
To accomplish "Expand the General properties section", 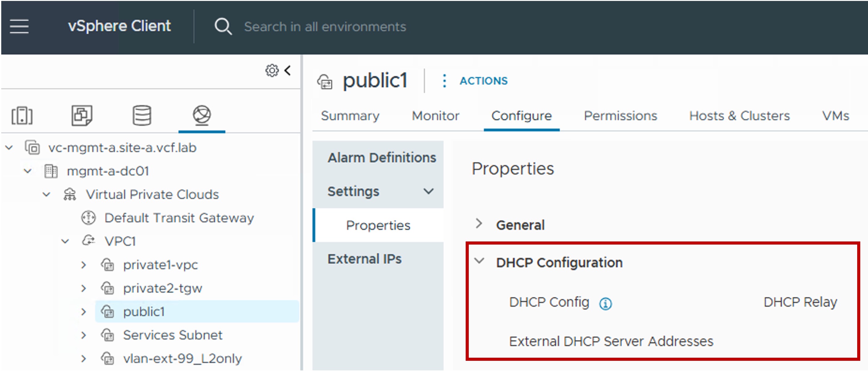I will tap(479, 223).
